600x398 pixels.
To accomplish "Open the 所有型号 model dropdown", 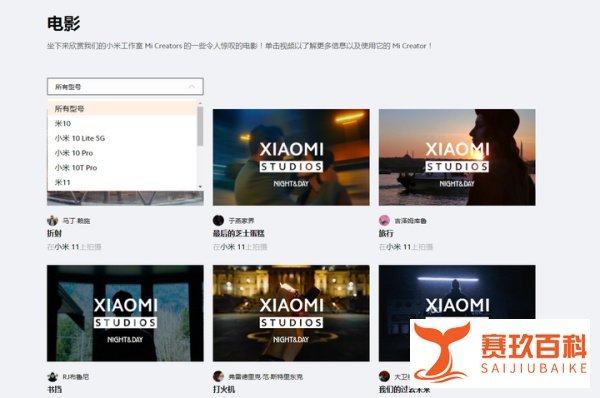I will pyautogui.click(x=125, y=86).
